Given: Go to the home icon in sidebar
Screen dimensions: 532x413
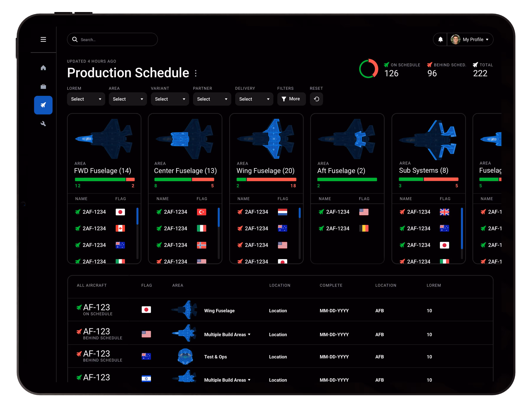Looking at the screenshot, I should 43,68.
